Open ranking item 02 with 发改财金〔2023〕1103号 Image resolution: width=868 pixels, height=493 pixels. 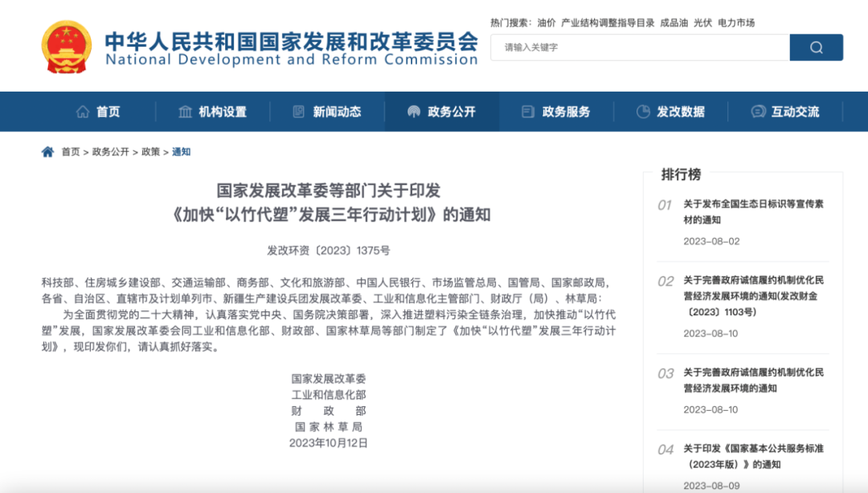click(753, 296)
